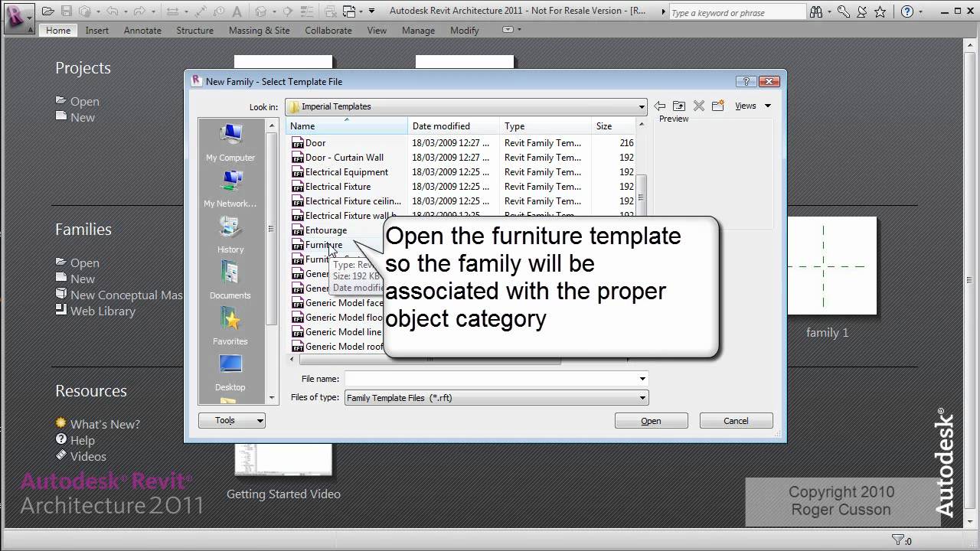Switch to the Annotate ribbon tab
The image size is (980, 551).
[142, 31]
